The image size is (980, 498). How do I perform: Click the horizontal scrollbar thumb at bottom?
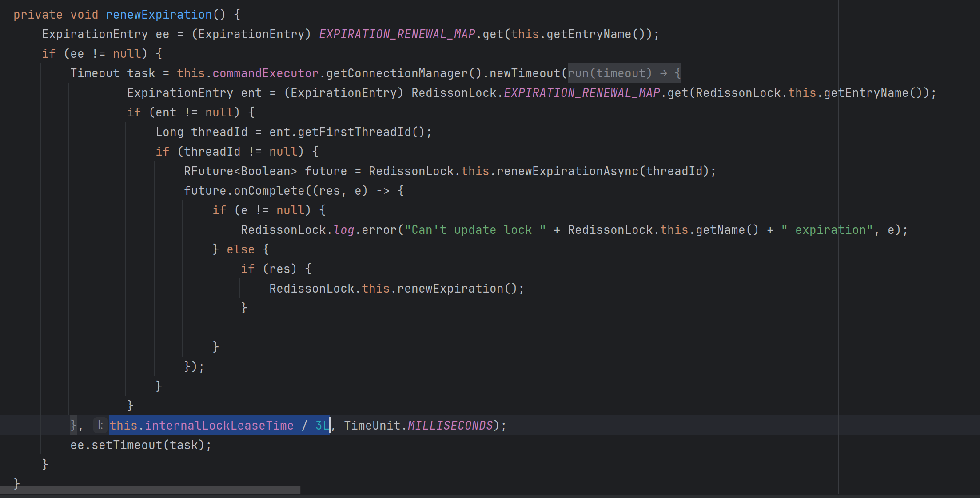point(150,490)
